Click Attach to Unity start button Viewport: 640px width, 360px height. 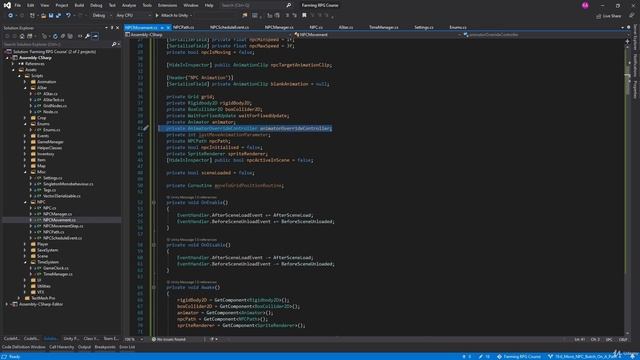click(171, 16)
